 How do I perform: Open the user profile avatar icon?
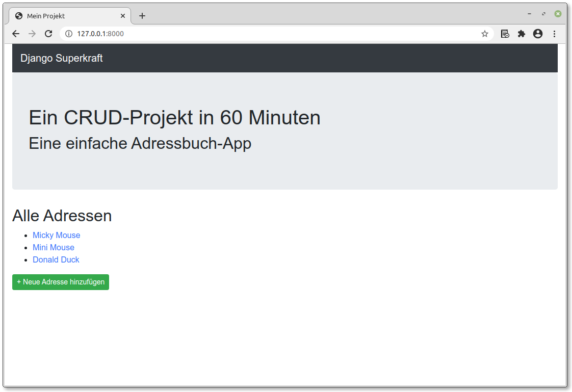click(x=538, y=34)
